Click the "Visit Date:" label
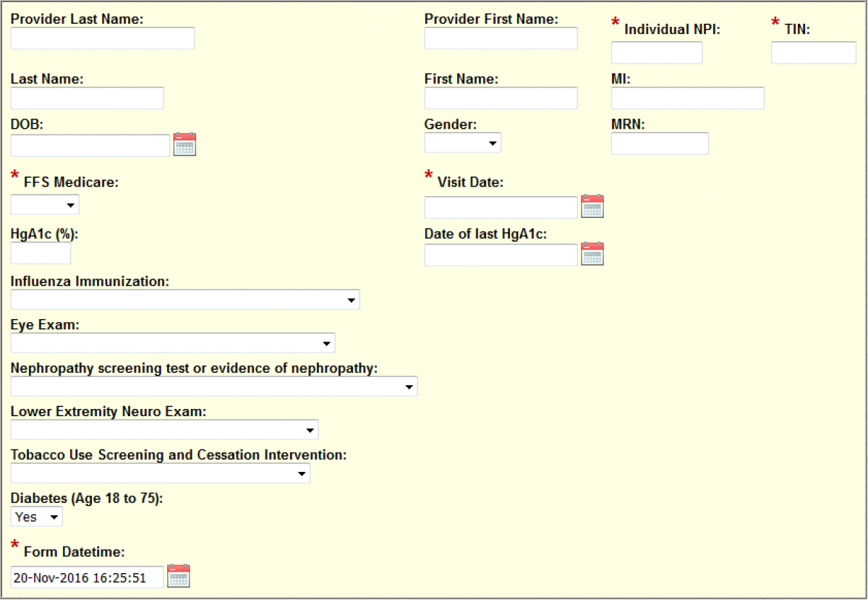Viewport: 868px width, 600px height. click(x=471, y=183)
